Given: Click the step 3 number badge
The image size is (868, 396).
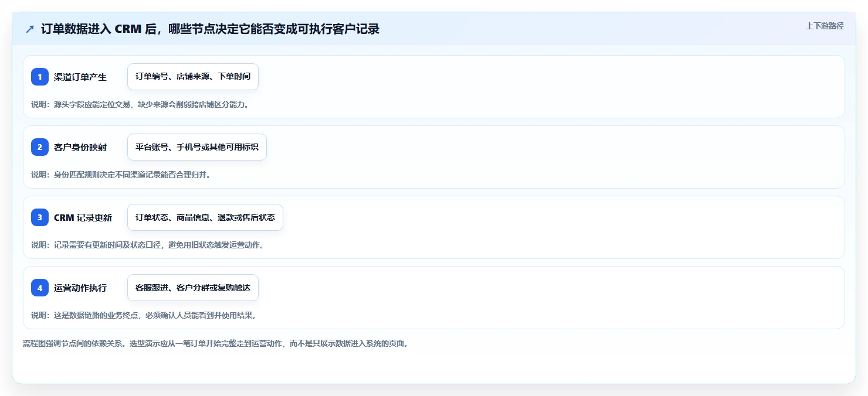Looking at the screenshot, I should click(x=40, y=217).
